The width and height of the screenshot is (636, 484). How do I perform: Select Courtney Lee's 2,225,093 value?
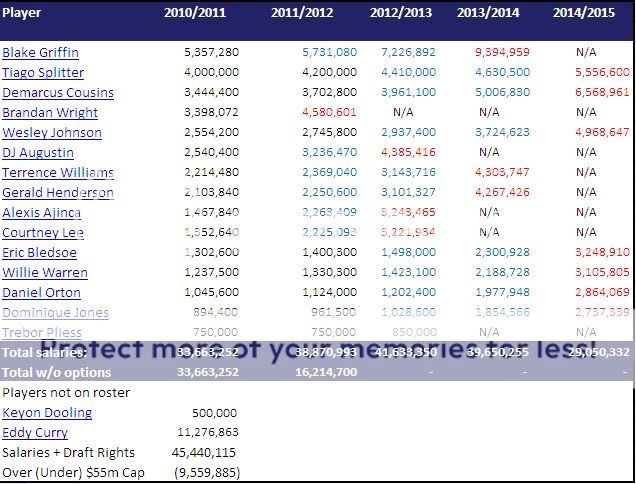click(x=329, y=232)
